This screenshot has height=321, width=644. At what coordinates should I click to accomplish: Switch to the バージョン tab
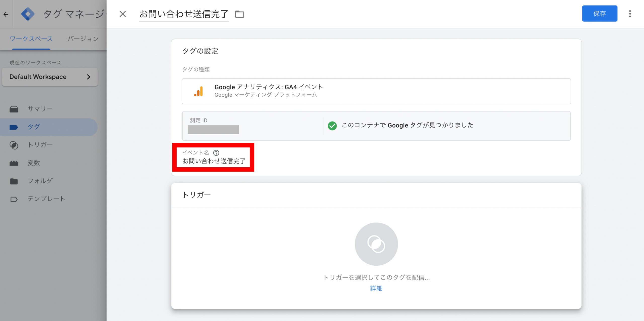pyautogui.click(x=83, y=39)
